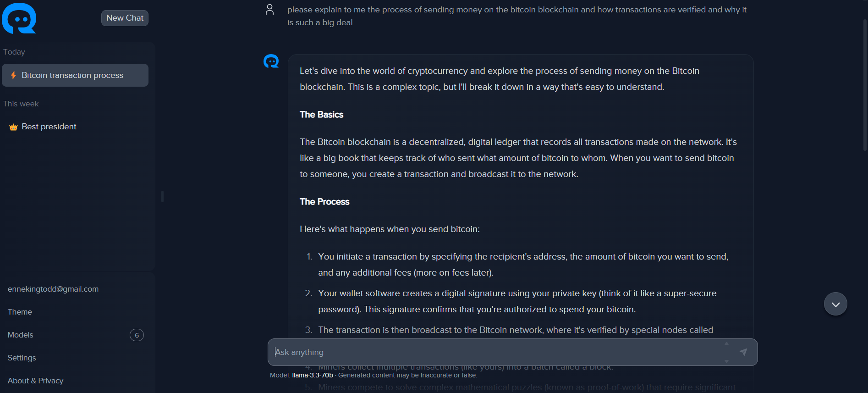Screen dimensions: 868x393
Task: Click the crown icon beside Best president
Action: pos(13,127)
